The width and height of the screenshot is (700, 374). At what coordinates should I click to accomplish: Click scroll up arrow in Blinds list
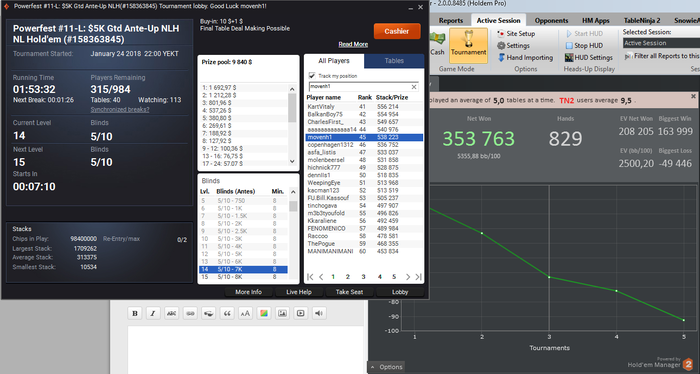[x=293, y=192]
